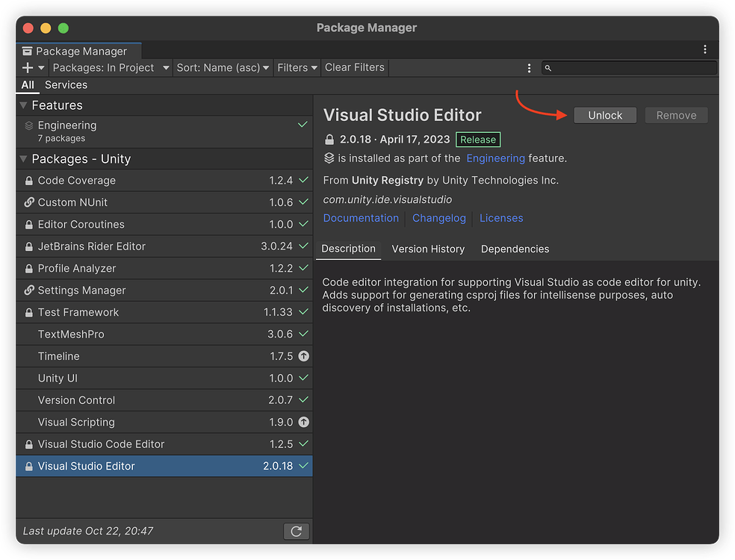Click Visual Scripting update available icon
Image resolution: width=735 pixels, height=560 pixels.
[303, 422]
